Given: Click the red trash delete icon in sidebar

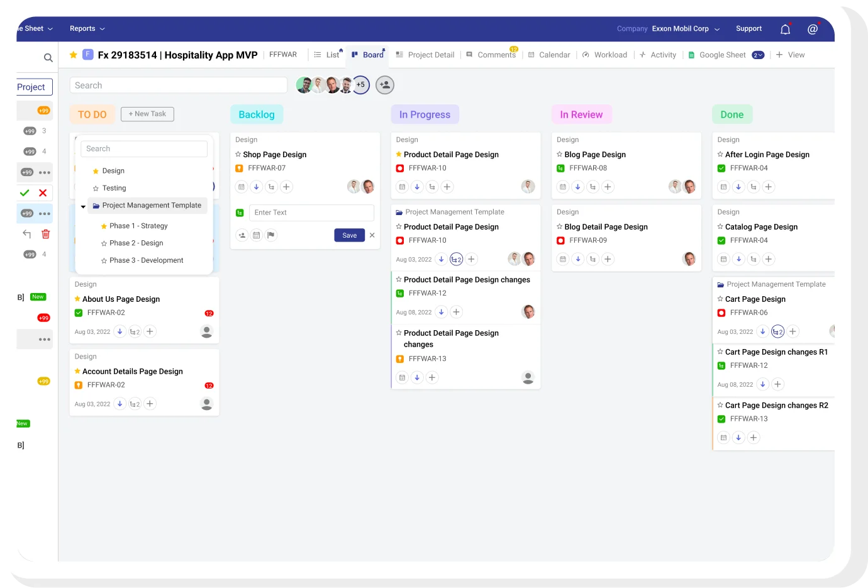Looking at the screenshot, I should click(x=46, y=234).
